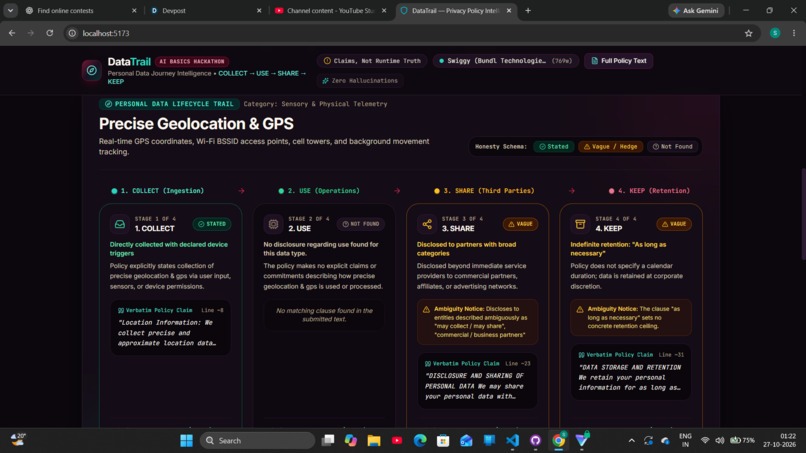Click the VAGUE badge on Share card

(520, 224)
